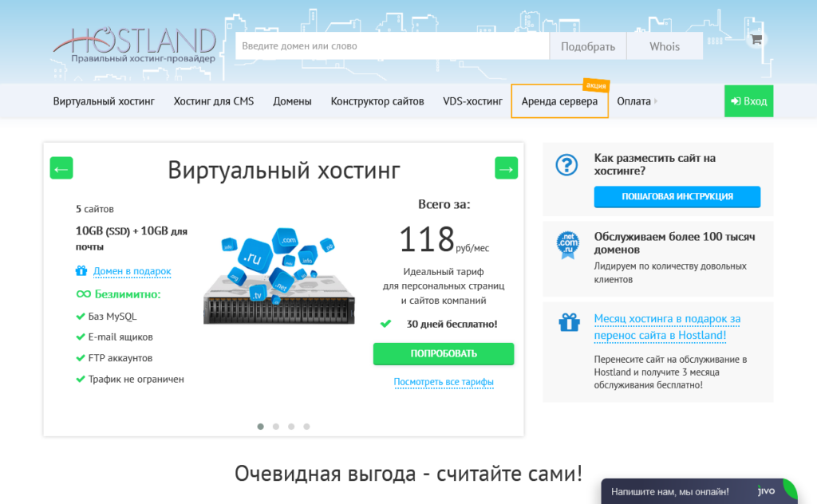This screenshot has height=504, width=817.
Task: Click ПОШАГОВАЯ ИНСТРУКЦИЯ button
Action: click(x=677, y=196)
